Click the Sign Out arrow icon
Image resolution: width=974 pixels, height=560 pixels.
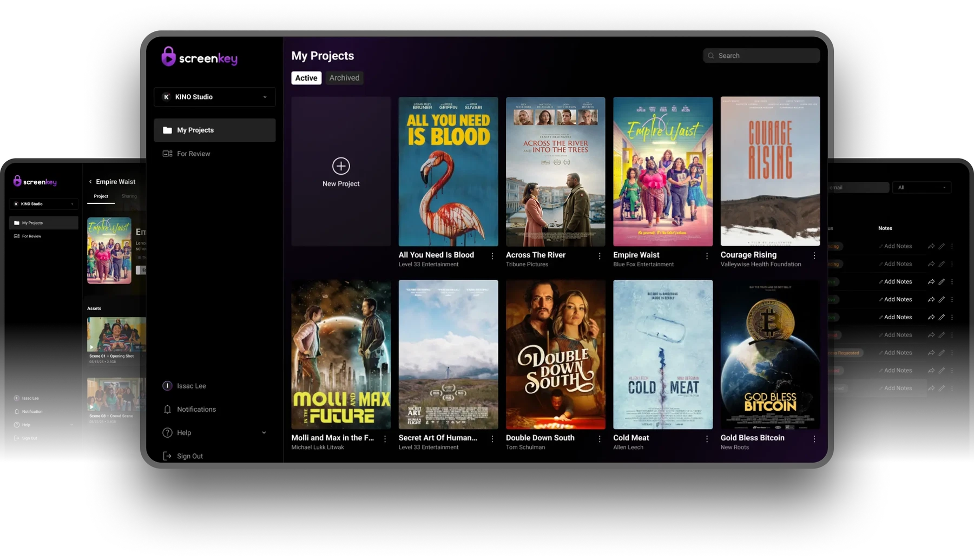[167, 456]
